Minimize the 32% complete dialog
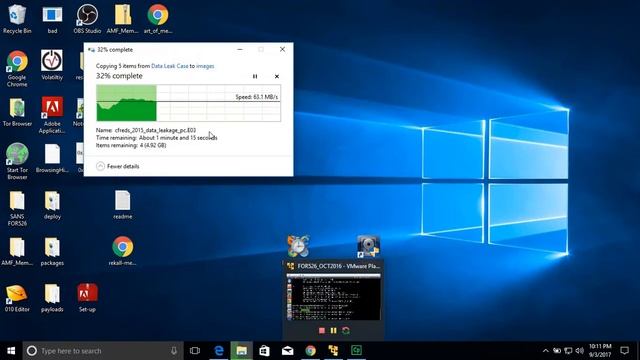The image size is (640, 360). (240, 49)
